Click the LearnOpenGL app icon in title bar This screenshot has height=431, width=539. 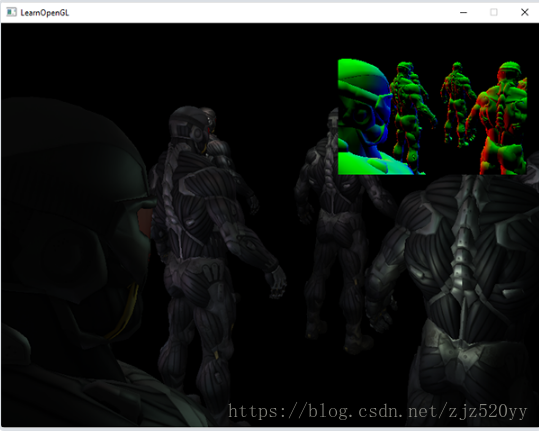[x=11, y=12]
